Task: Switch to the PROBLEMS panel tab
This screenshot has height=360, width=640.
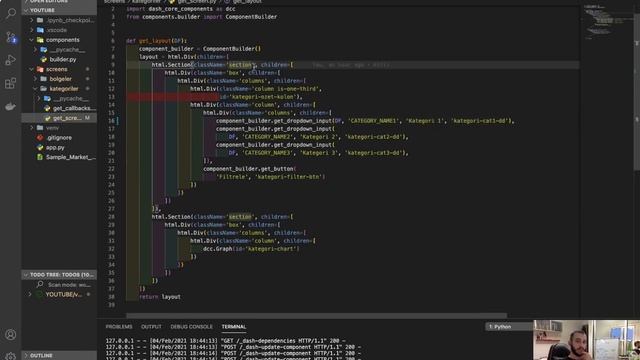Action: point(119,327)
